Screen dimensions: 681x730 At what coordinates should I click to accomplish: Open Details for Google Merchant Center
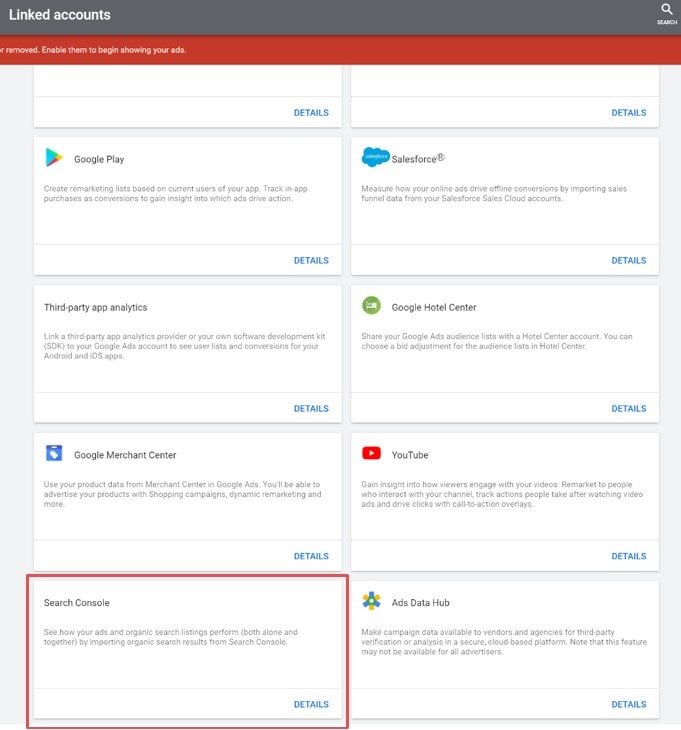pos(311,556)
